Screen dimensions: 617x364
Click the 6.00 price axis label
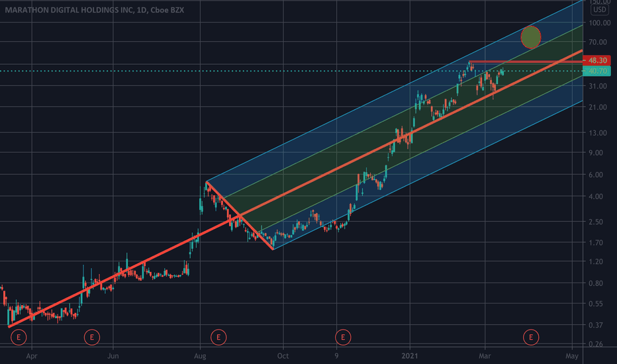click(596, 175)
